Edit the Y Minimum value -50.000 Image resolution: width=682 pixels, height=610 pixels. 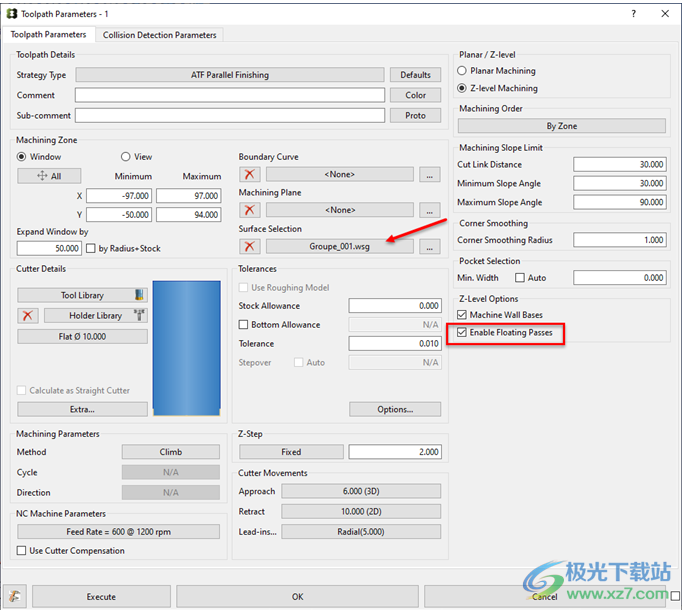[x=119, y=215]
